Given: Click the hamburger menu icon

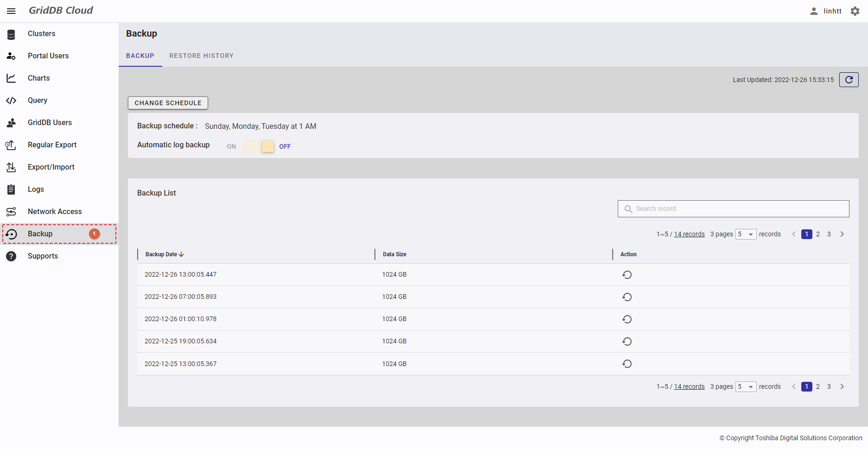Looking at the screenshot, I should point(11,11).
